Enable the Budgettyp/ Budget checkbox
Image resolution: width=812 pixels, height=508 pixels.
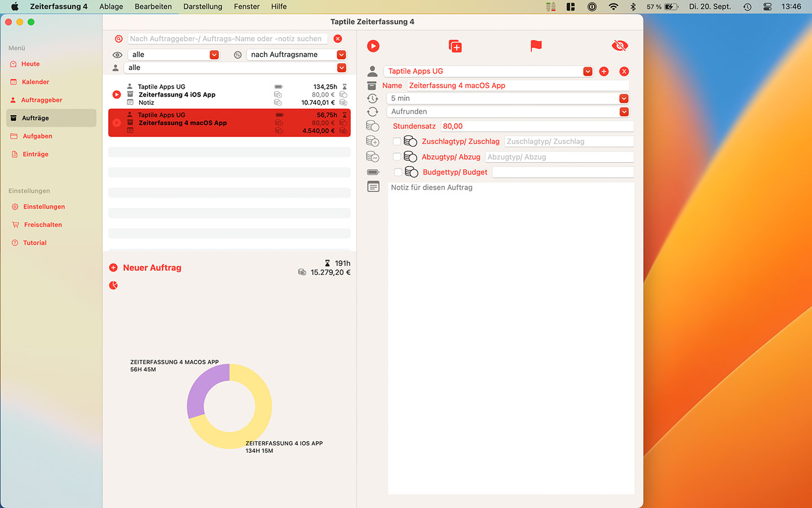click(x=398, y=172)
